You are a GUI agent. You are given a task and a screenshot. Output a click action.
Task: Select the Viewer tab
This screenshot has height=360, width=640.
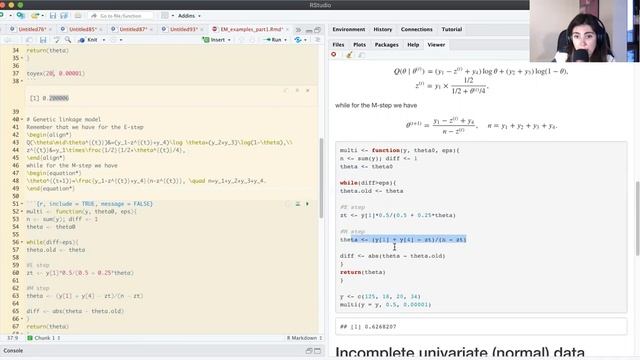pyautogui.click(x=436, y=45)
